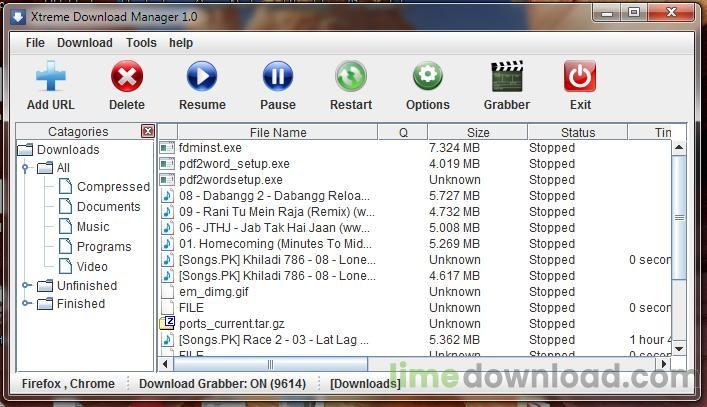The height and width of the screenshot is (407, 707).
Task: Expand the Finished tree node
Action: coord(26,303)
